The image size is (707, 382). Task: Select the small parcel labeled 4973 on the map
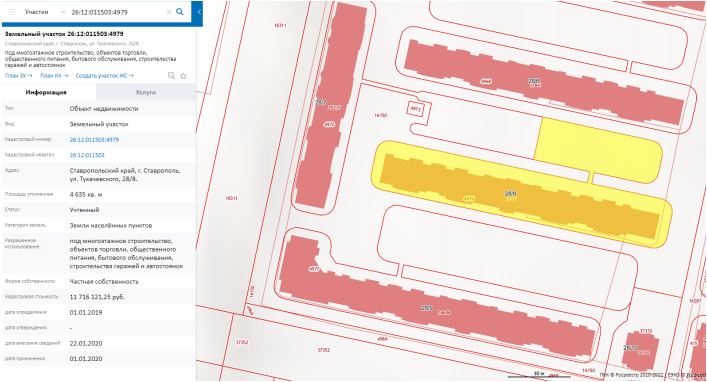[415, 109]
